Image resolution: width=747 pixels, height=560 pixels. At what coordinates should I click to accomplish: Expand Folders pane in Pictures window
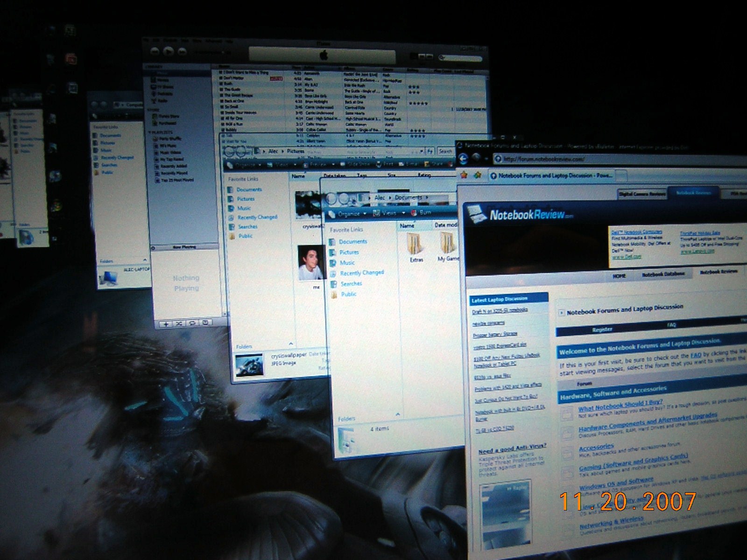pos(290,344)
